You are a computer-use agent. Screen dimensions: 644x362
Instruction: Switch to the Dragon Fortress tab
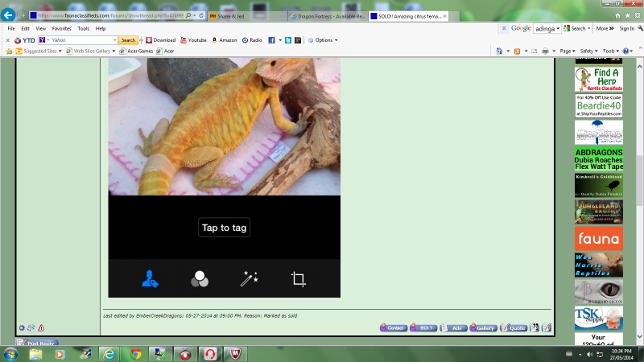point(327,16)
